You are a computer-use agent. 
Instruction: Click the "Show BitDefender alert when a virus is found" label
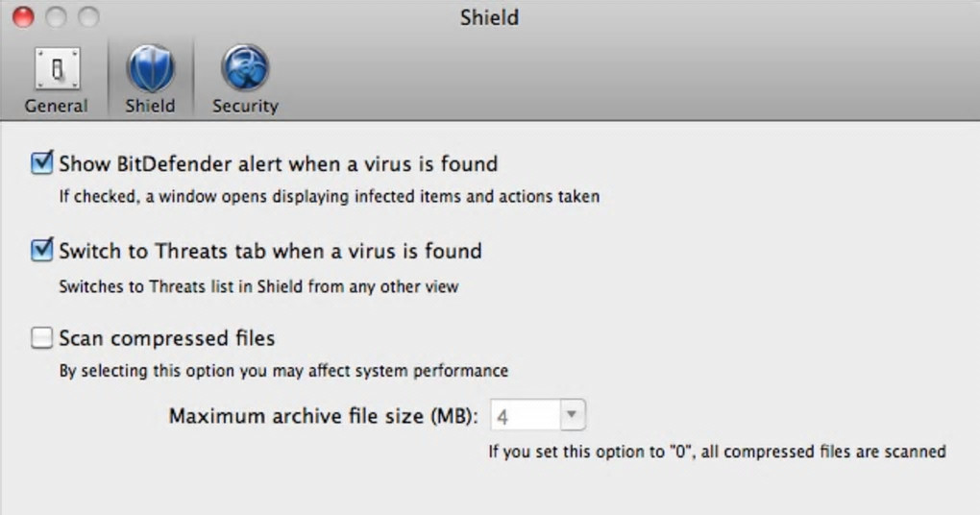point(278,163)
